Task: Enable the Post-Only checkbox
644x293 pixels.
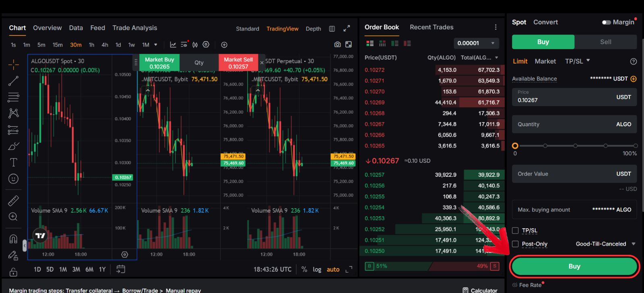Action: pos(515,244)
